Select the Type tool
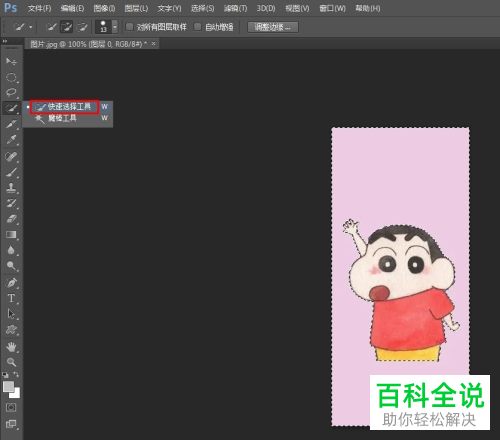Viewport: 500px width, 440px height. (x=11, y=298)
